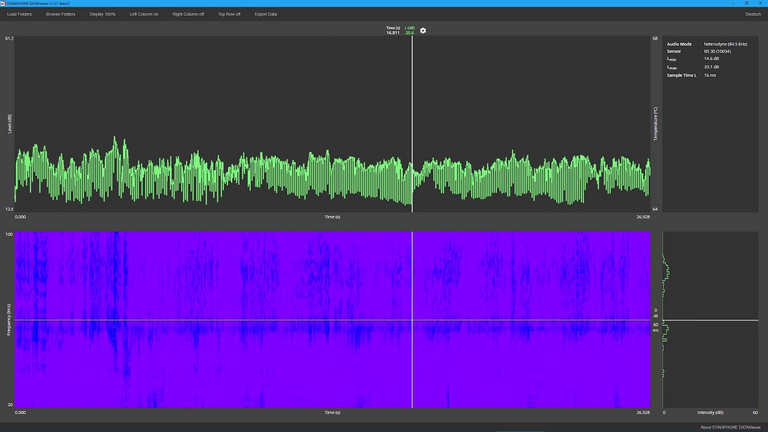Click the Audio Mode heterodyne info row
This screenshot has width=768, height=432.
[710, 44]
